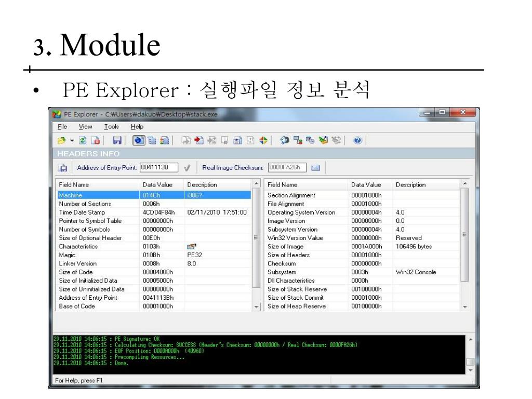The height and width of the screenshot is (399, 532).
Task: Launch the Disassembler toolbar icon
Action: [285, 140]
